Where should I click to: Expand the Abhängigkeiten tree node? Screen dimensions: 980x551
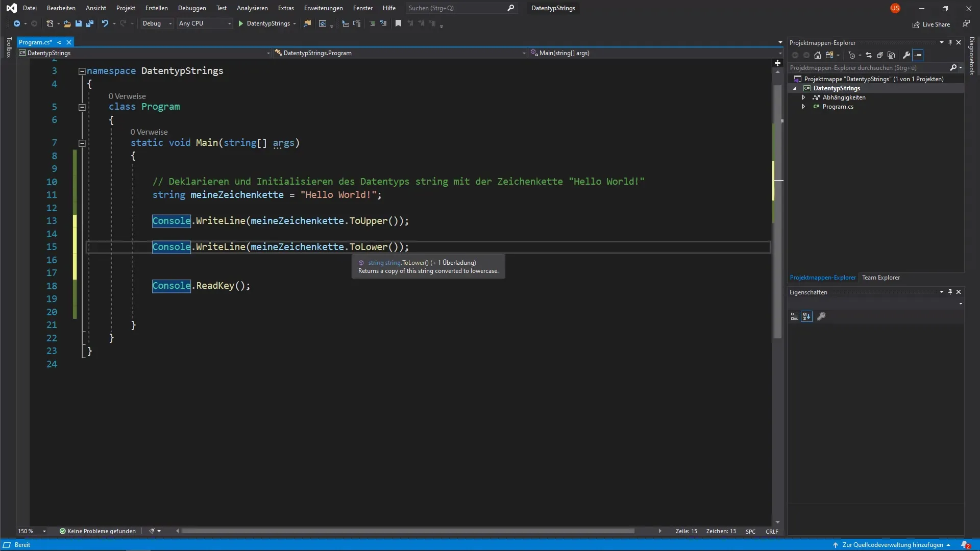(x=803, y=97)
